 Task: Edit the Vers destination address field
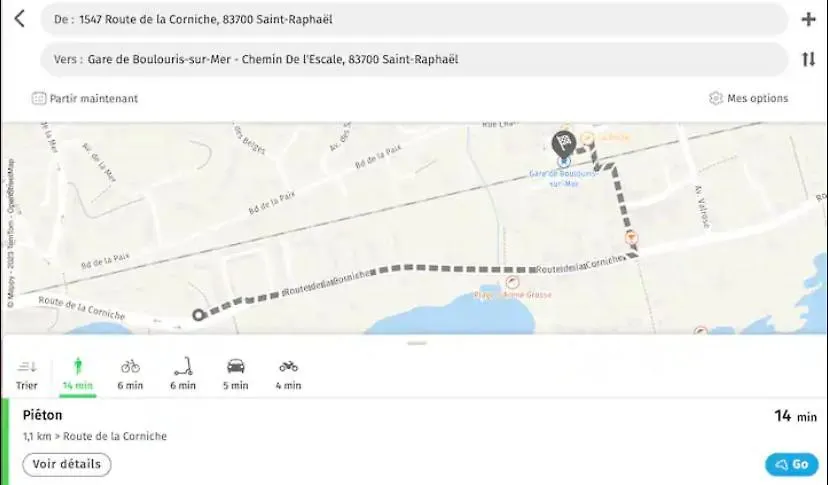click(414, 59)
